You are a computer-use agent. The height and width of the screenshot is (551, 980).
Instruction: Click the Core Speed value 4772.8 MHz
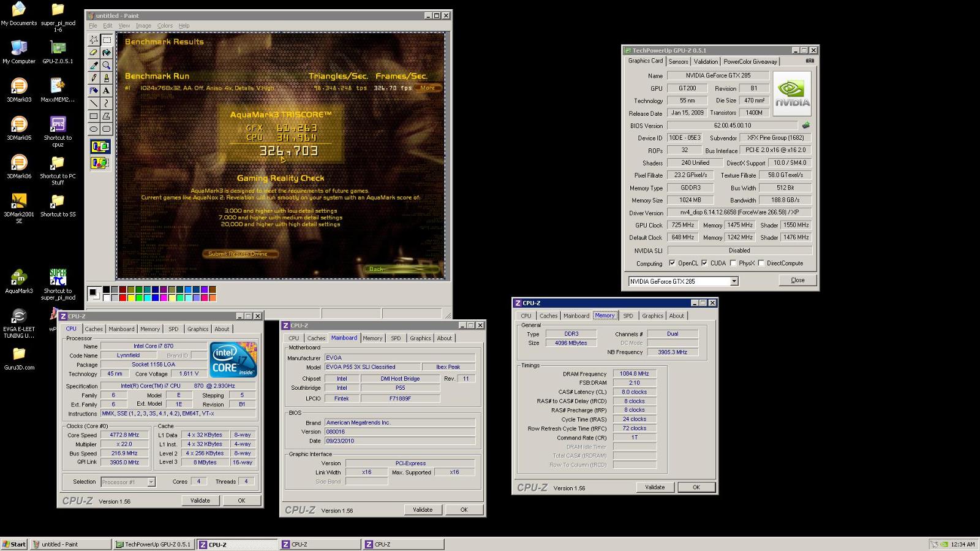(x=124, y=435)
